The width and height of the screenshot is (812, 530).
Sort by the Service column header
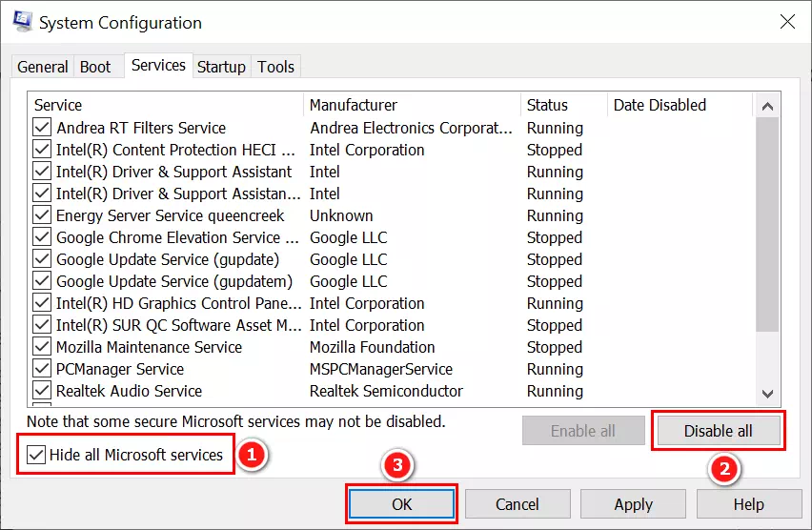tap(166, 105)
